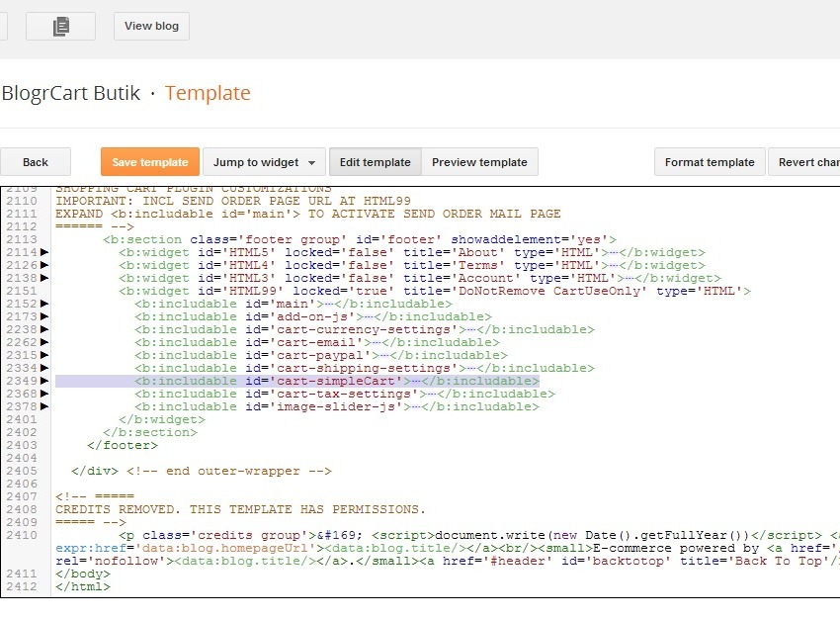The height and width of the screenshot is (619, 840).
Task: Click line number 2151 in the gutter
Action: pos(22,291)
